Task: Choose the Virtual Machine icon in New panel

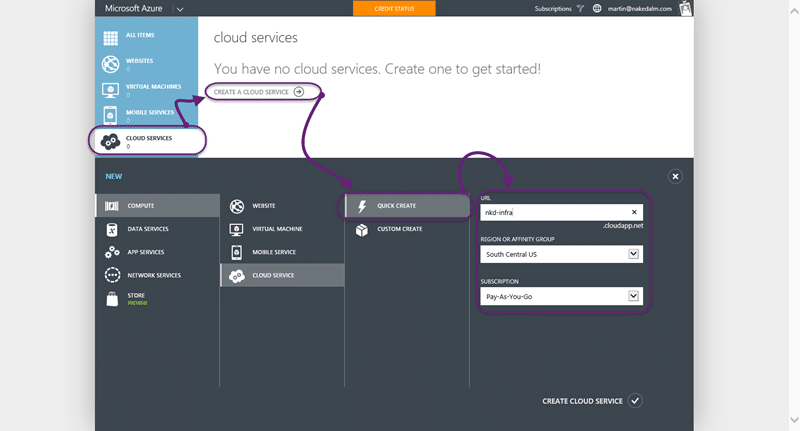Action: [x=236, y=230]
